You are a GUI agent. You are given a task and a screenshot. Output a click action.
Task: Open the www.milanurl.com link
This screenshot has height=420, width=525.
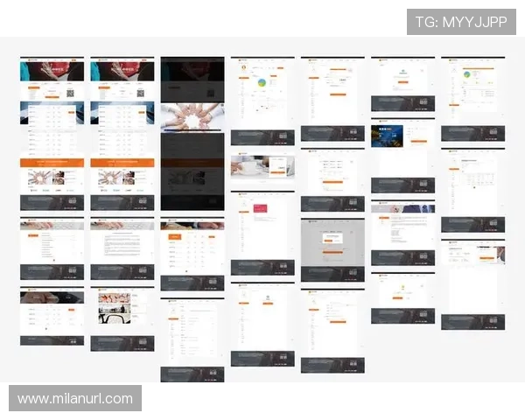[76, 399]
